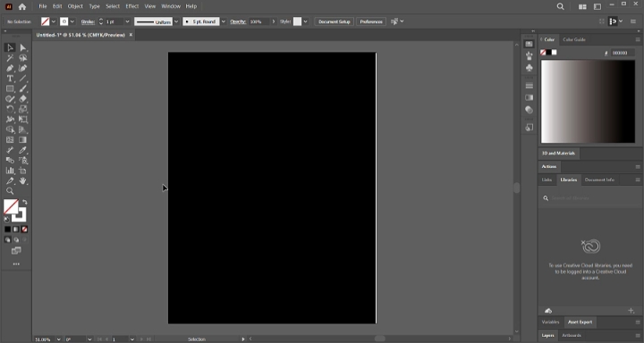Open the zoom level dropdown in status bar
This screenshot has width=644, height=343.
point(58,339)
